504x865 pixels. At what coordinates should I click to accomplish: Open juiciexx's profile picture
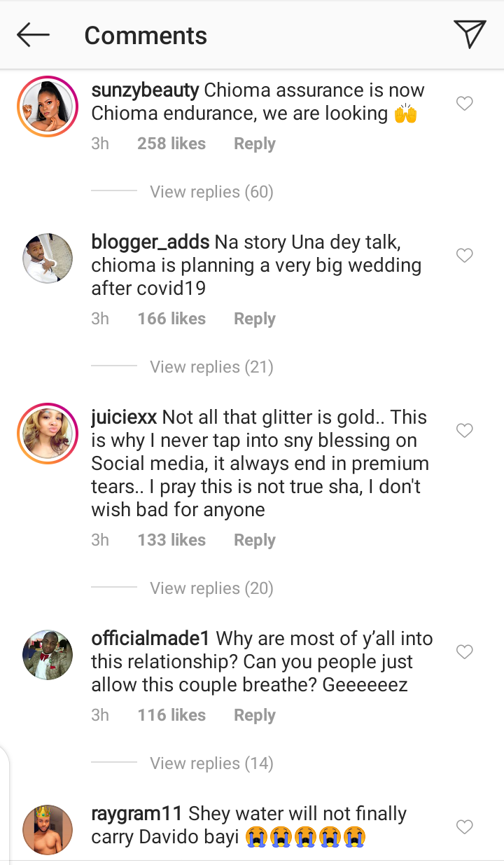pos(48,434)
